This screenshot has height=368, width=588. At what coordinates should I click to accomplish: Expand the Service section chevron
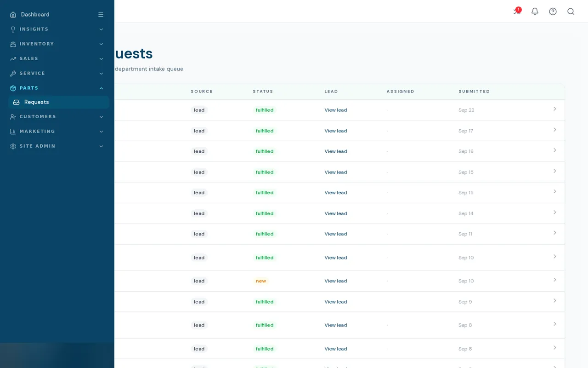click(x=101, y=74)
